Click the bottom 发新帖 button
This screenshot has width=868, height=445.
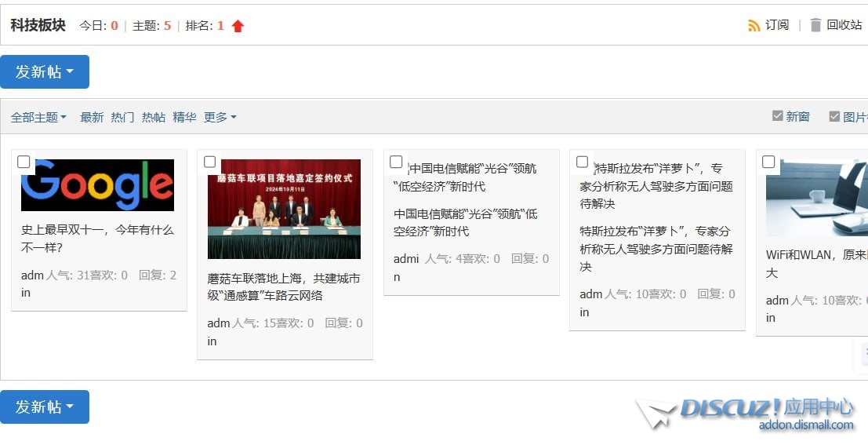pyautogui.click(x=45, y=407)
